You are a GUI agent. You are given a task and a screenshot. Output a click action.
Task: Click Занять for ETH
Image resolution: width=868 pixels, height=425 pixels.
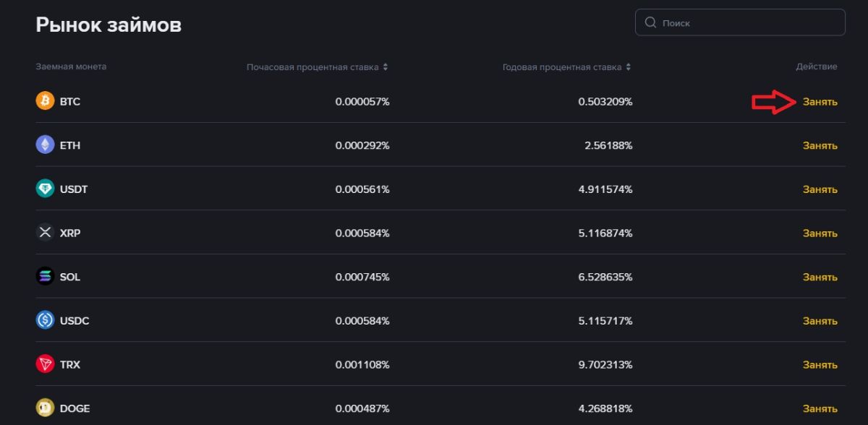pos(820,145)
